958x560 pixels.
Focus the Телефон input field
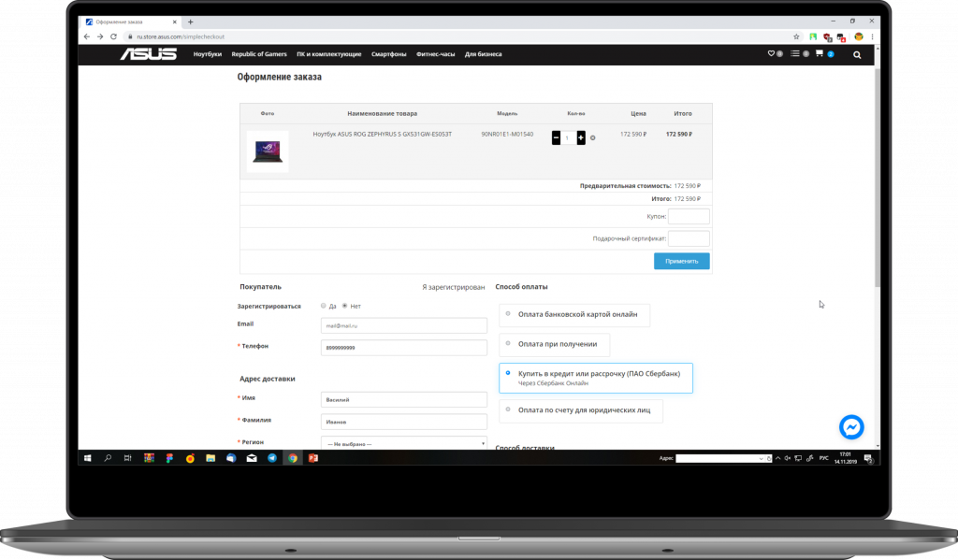[404, 348]
